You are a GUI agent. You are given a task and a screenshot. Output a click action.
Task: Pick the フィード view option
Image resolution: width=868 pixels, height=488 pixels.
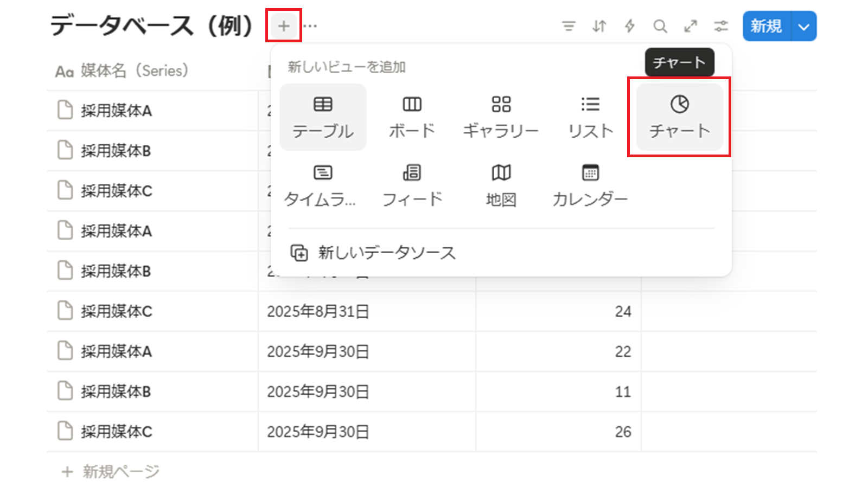[x=412, y=186]
